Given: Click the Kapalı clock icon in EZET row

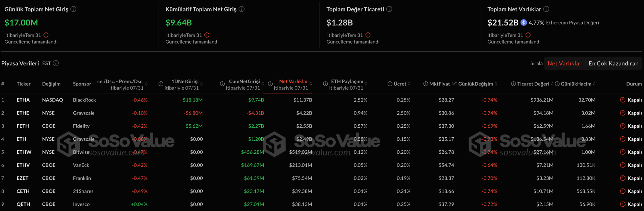Looking at the screenshot, I should tap(623, 178).
